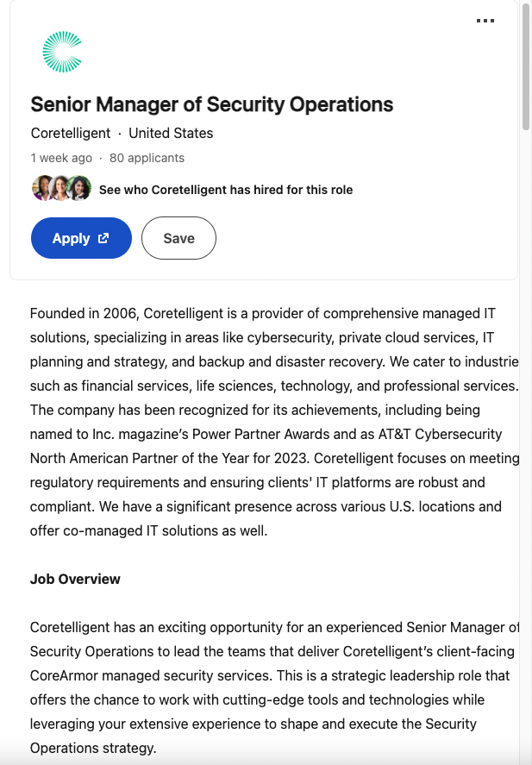
Task: Click the first hired-employee avatar photo
Action: click(43, 188)
